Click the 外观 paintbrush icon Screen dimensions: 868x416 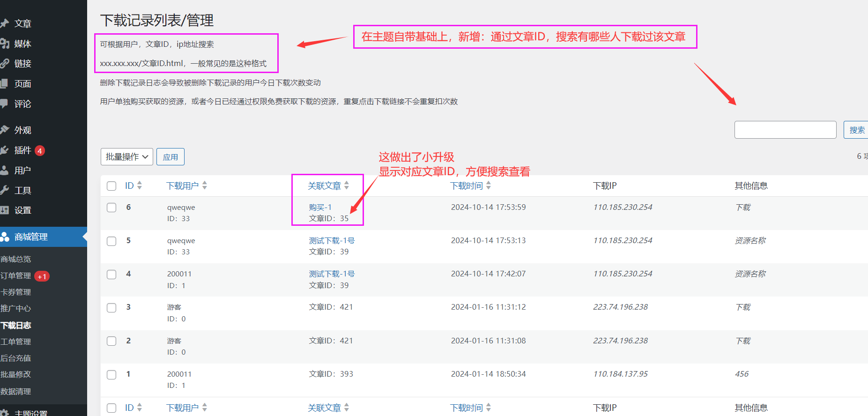coord(5,130)
